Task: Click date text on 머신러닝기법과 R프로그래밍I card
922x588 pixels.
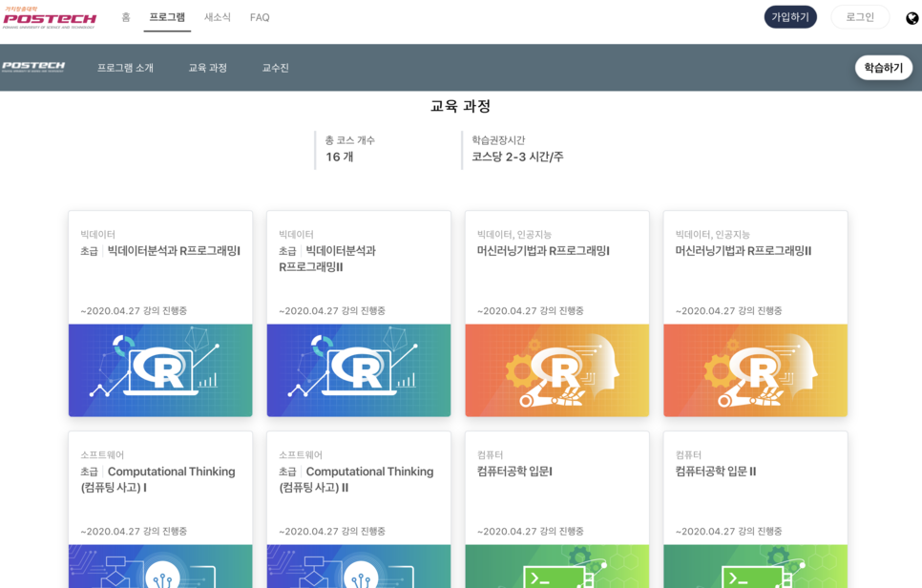Action: pos(531,310)
